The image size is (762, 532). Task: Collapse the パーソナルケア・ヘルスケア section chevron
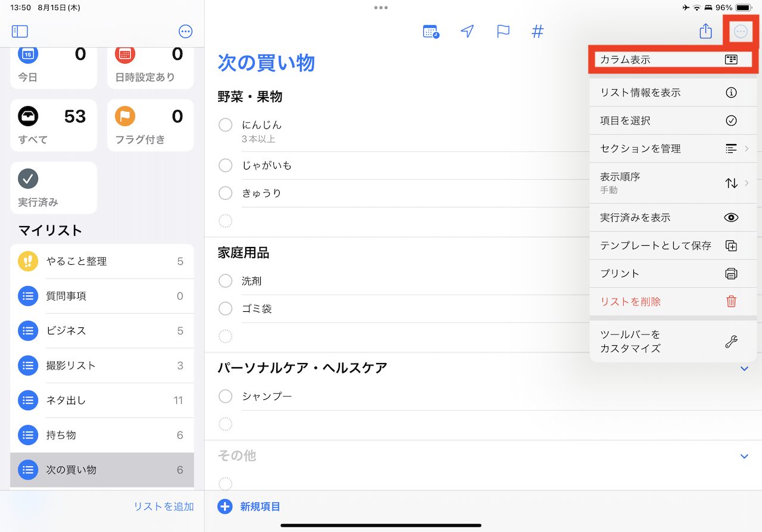(x=744, y=369)
